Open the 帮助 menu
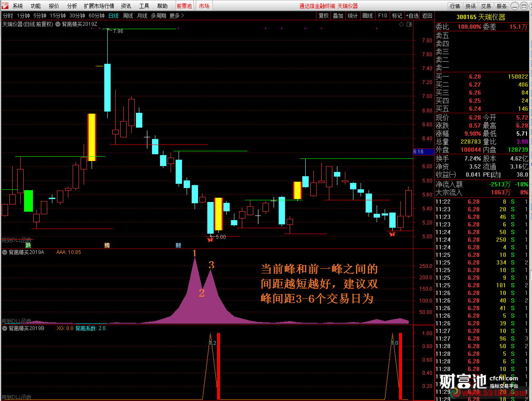 162,6
